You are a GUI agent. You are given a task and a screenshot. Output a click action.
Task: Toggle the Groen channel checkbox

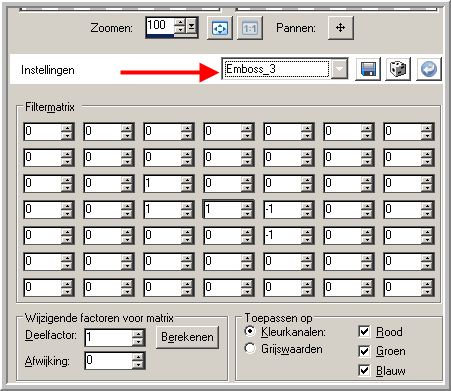click(x=364, y=351)
